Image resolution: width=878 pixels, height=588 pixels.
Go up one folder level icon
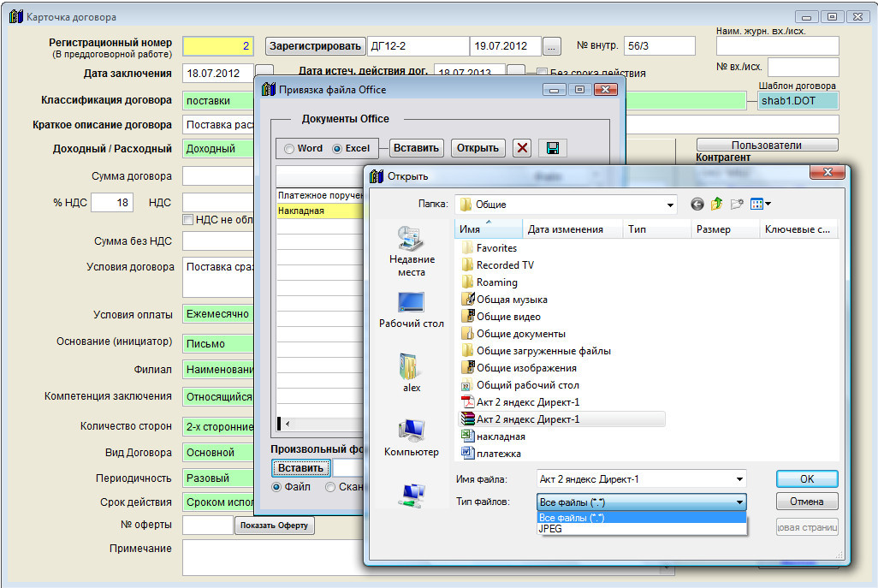click(716, 204)
